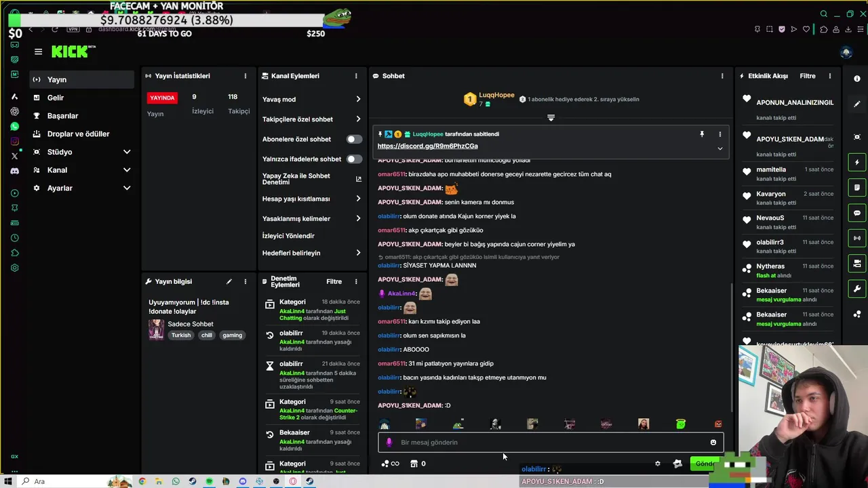Open Hedefleri belirleyin arrow
Screen dimensions: 868x488
point(358,253)
